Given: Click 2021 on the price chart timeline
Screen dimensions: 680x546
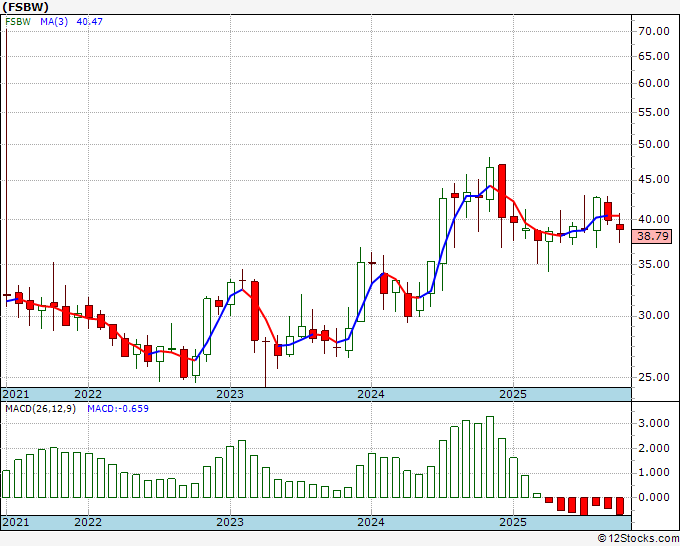Looking at the screenshot, I should coord(16,394).
